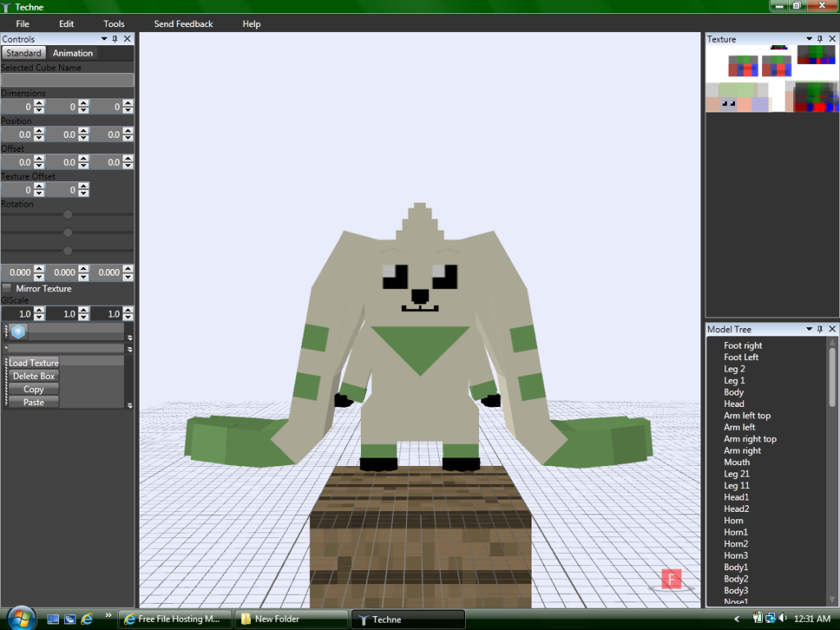
Task: Switch to Free File Hosting taskbar window
Action: [x=175, y=619]
